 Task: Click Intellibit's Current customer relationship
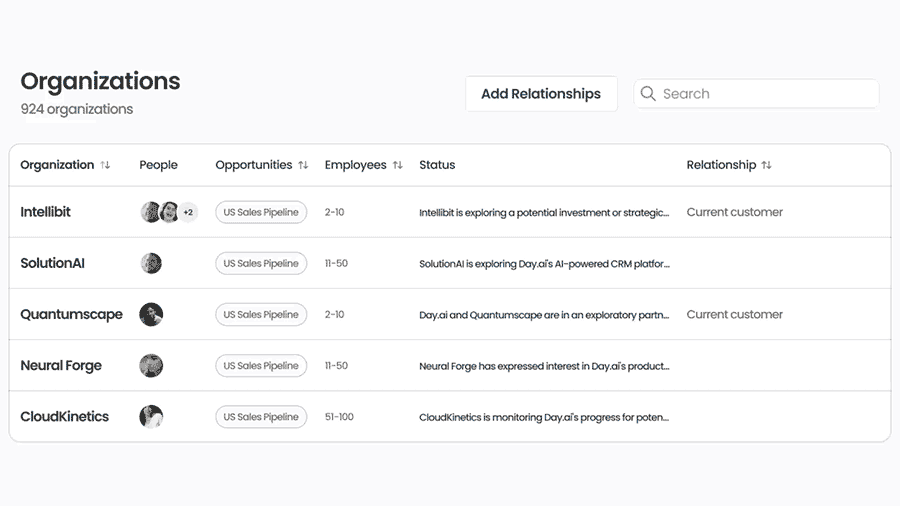(735, 212)
